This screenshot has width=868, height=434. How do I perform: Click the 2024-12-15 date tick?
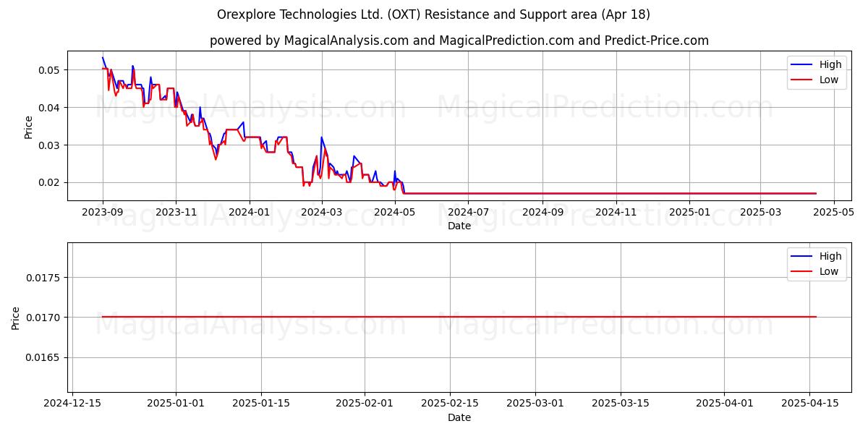tap(72, 404)
